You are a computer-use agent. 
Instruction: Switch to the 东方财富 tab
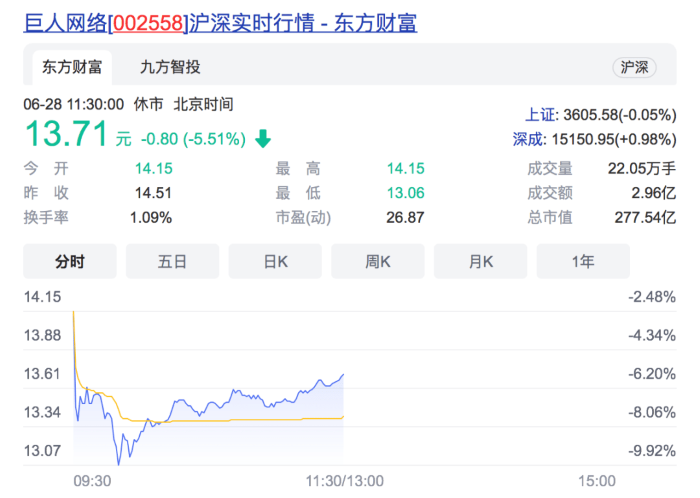click(x=71, y=67)
